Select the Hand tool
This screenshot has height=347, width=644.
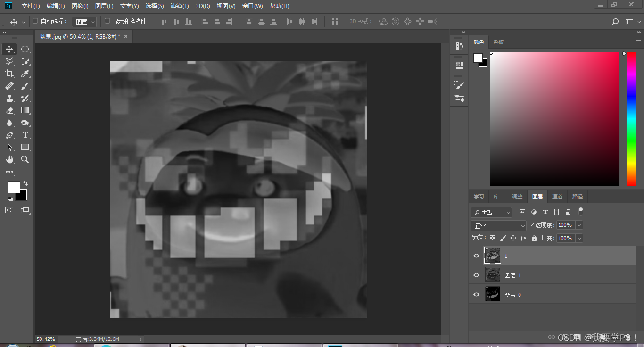(x=9, y=159)
